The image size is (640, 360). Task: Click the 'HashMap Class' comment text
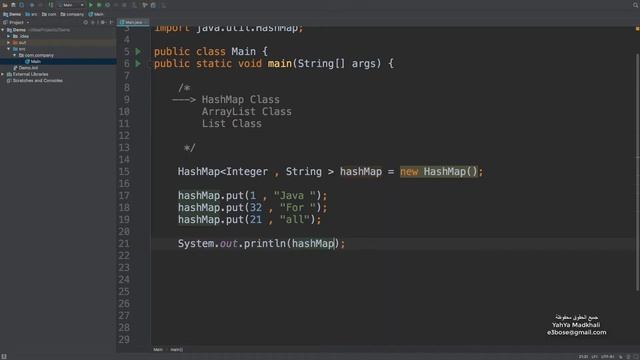click(240, 100)
